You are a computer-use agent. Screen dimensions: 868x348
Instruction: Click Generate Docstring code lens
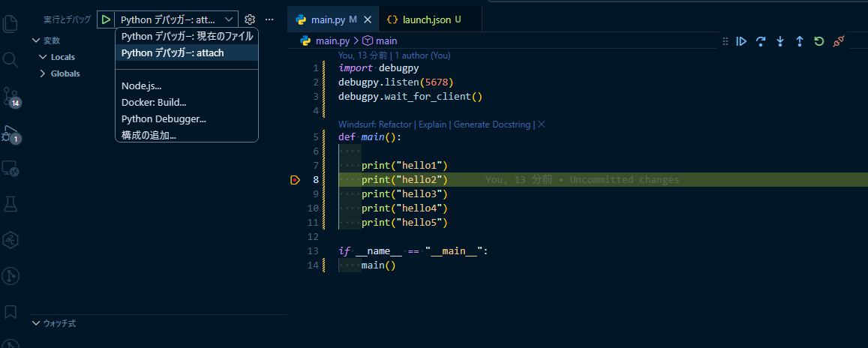pyautogui.click(x=493, y=124)
